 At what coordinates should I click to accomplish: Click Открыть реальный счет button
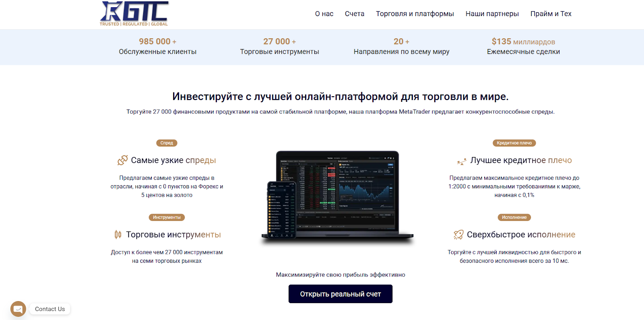341,294
